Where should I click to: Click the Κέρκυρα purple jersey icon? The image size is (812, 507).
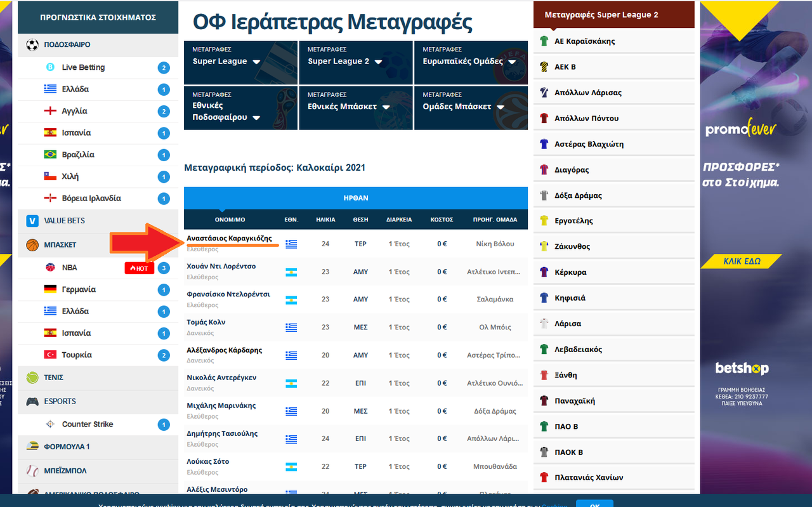coord(544,272)
